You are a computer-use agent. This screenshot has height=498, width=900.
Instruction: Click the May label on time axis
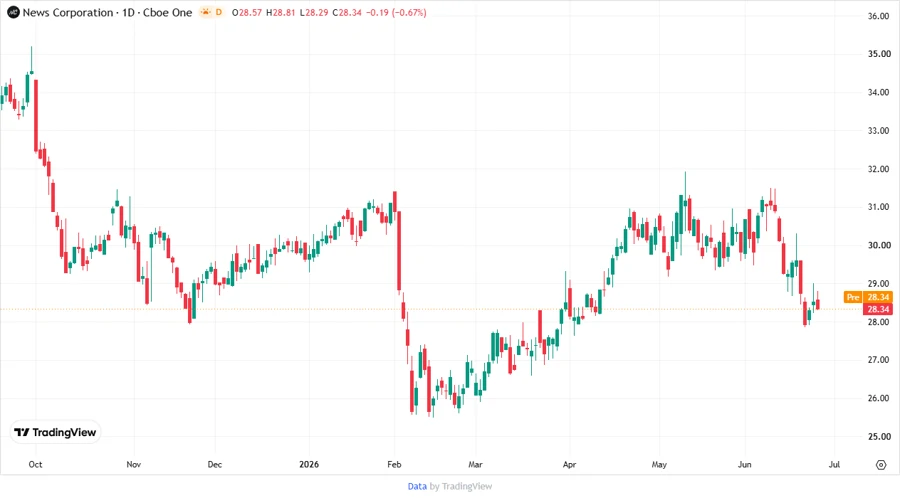pos(659,465)
